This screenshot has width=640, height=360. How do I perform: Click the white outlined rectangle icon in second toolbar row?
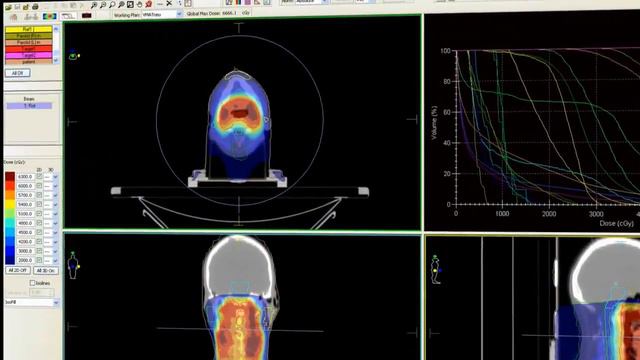point(68,16)
